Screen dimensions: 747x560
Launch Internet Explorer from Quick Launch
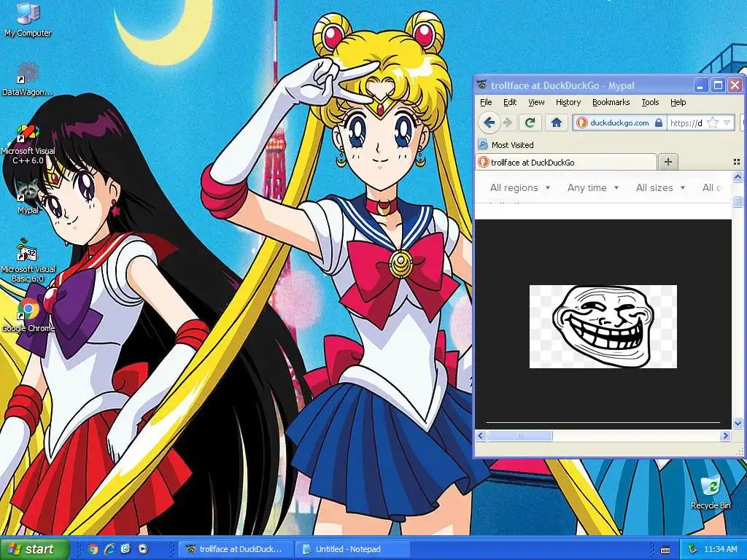pos(109,549)
